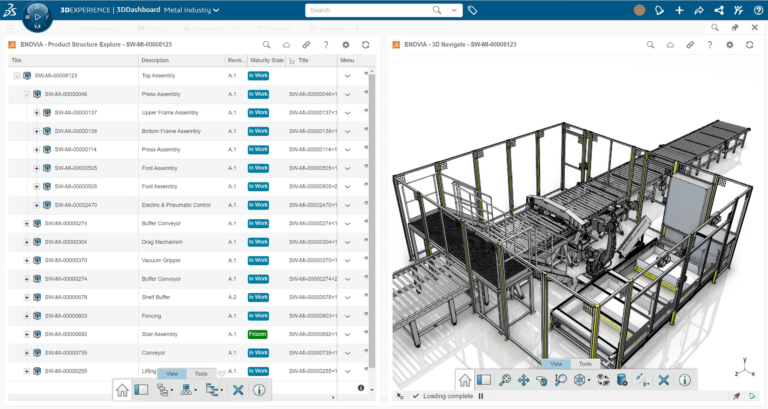768x409 pixels.
Task: Toggle visibility eye for SW-MI-00000046 row
Action: [x=365, y=92]
